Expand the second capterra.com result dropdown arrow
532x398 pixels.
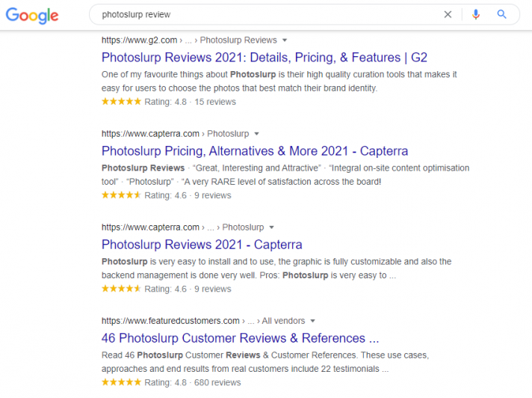point(271,227)
